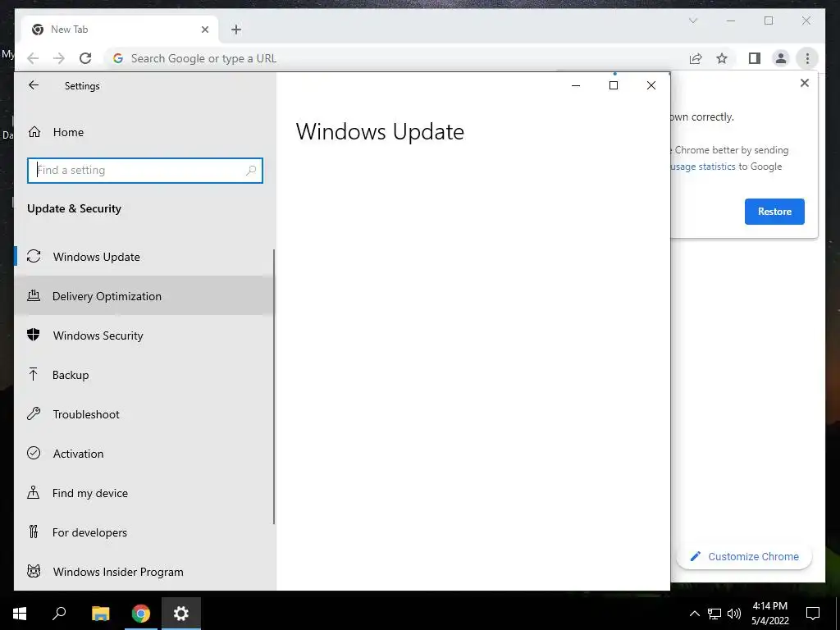
Task: Open Windows Insider Program page
Action: (x=144, y=572)
